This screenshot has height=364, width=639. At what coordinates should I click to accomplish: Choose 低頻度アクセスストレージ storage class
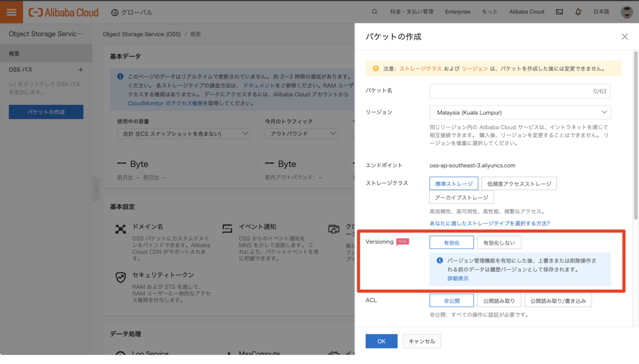coord(519,184)
